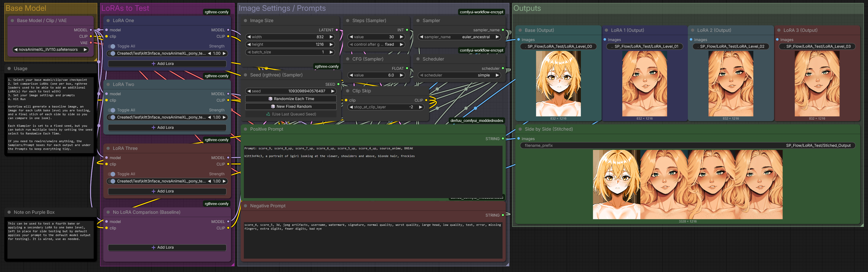Viewport: 868px width, 272px height.
Task: Open checkpoint selector novaAnimeXL_ilV110.safetensors
Action: (51, 50)
